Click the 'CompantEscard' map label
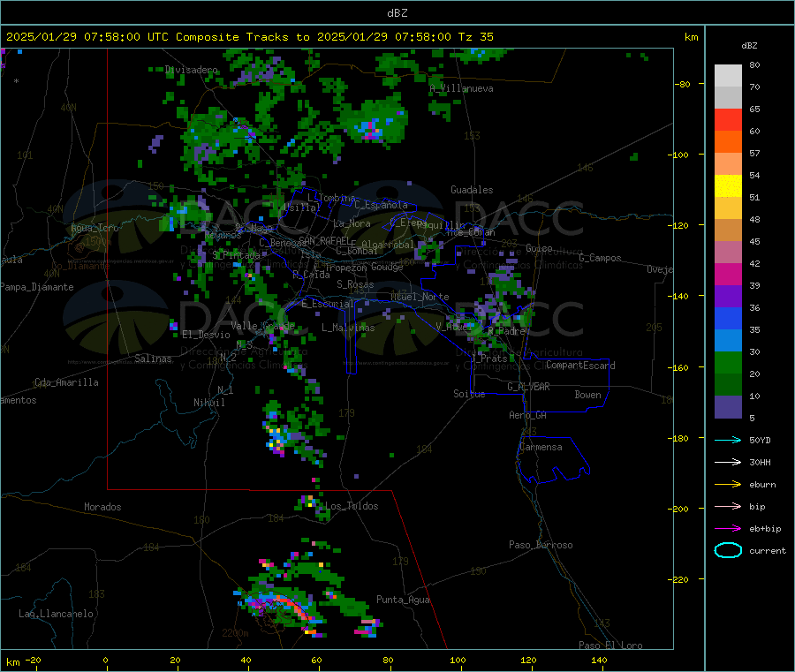Image resolution: width=795 pixels, height=672 pixels. [x=580, y=366]
